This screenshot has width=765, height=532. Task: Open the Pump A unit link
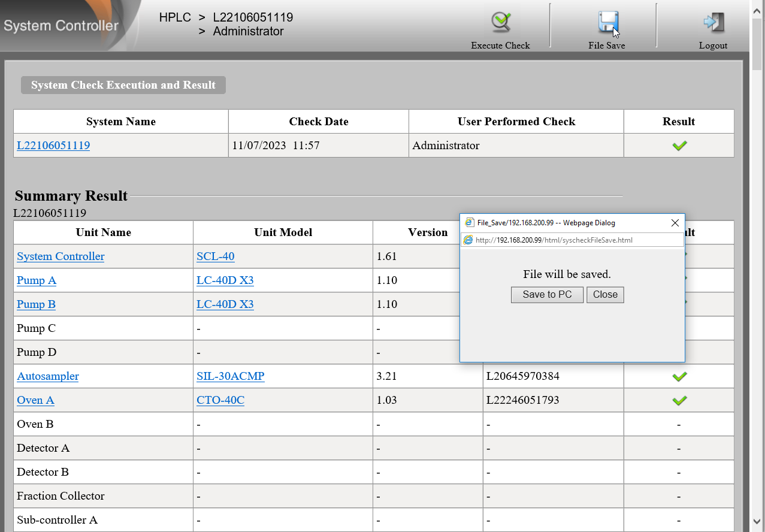[37, 280]
